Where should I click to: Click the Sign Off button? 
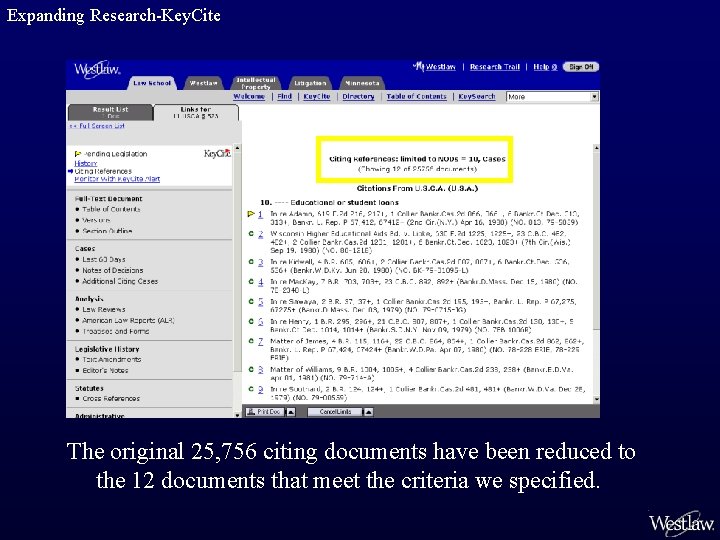tap(581, 67)
